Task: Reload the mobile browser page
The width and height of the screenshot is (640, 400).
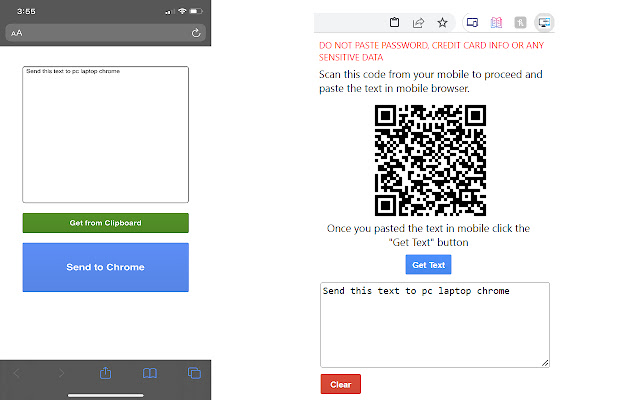Action: tap(196, 33)
